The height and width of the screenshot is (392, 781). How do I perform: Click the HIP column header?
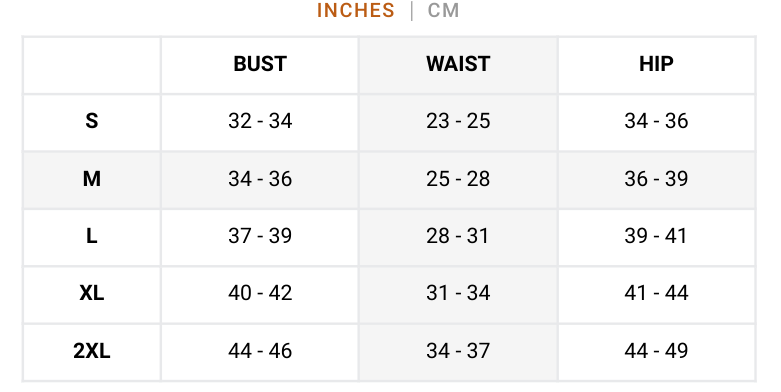(x=656, y=64)
